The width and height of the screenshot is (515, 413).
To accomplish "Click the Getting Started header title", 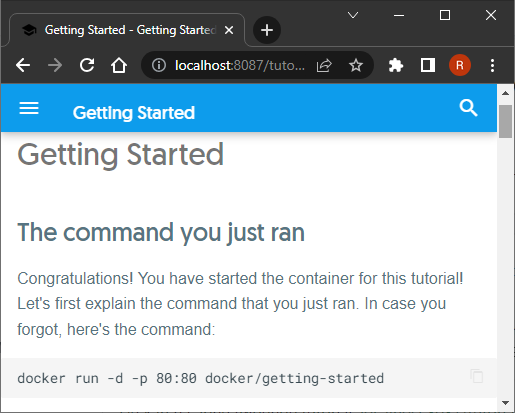I will pyautogui.click(x=134, y=112).
